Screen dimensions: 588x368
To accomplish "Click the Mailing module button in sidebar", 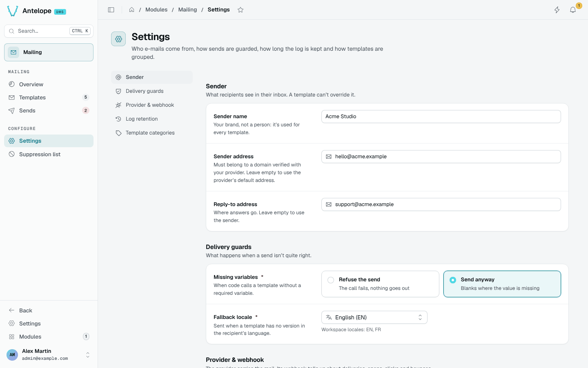I will (49, 52).
